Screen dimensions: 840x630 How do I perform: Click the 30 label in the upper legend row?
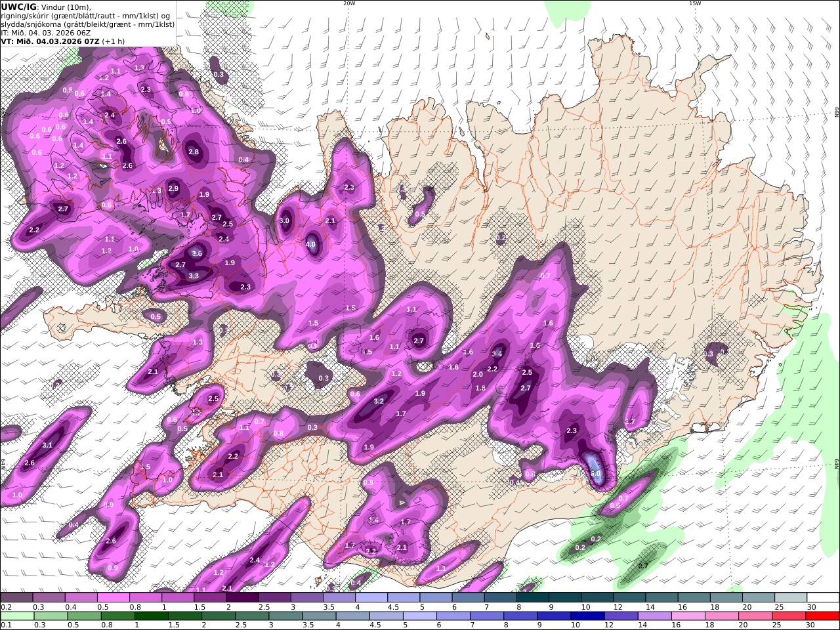click(x=811, y=607)
